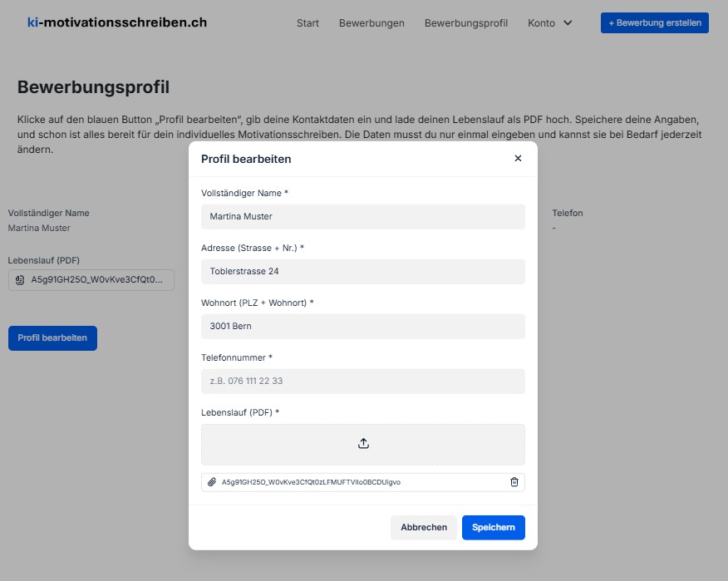Focus the Vollständiger Name field

click(363, 216)
